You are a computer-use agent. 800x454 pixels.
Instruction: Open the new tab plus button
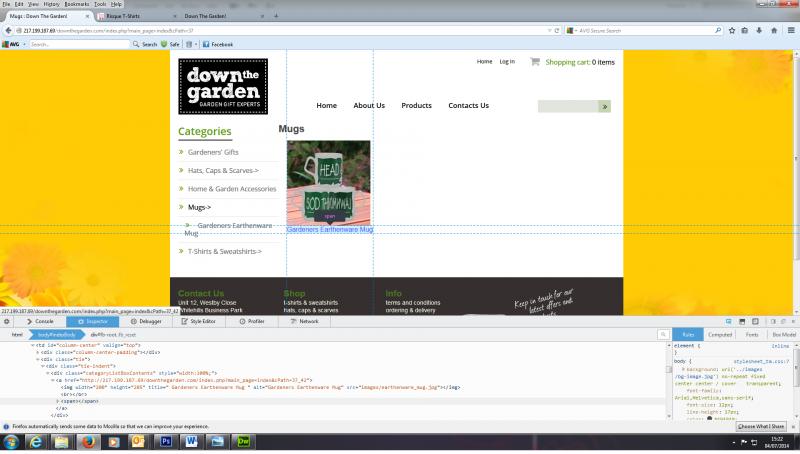tap(276, 16)
